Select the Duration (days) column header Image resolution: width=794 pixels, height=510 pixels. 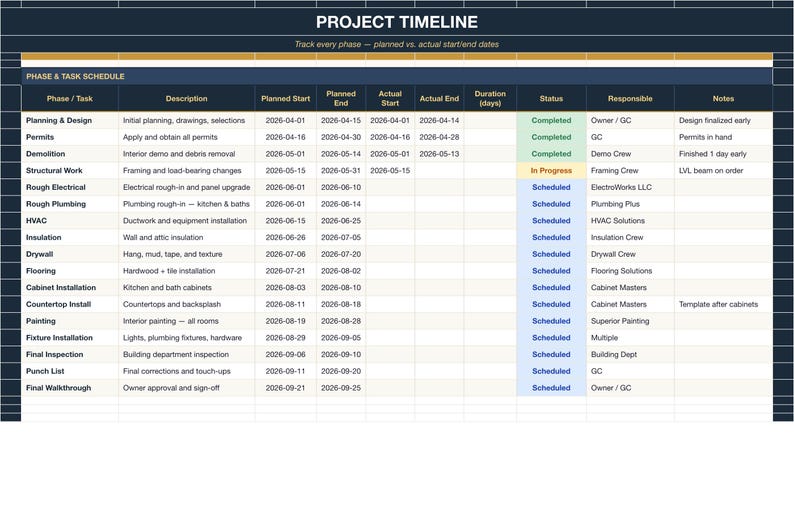490,98
